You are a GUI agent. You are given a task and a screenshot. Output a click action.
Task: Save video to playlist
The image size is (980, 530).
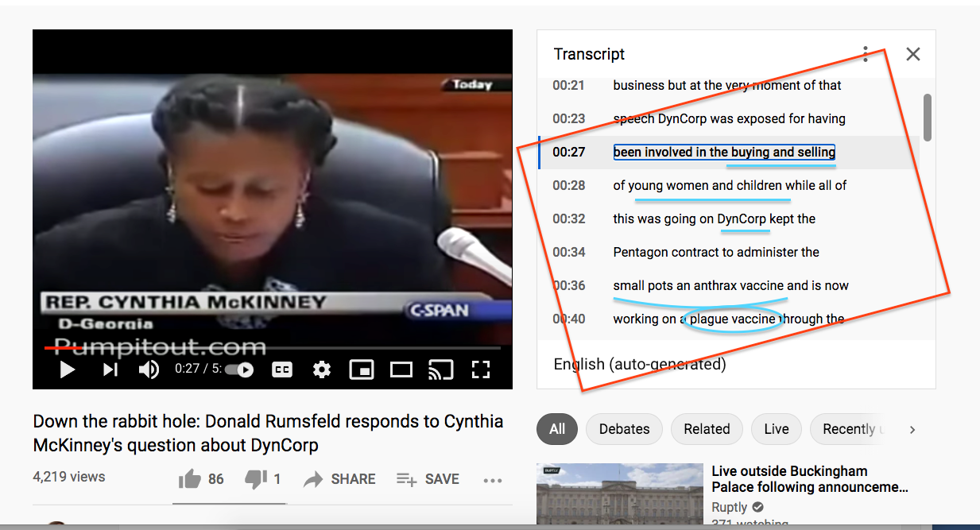click(428, 479)
